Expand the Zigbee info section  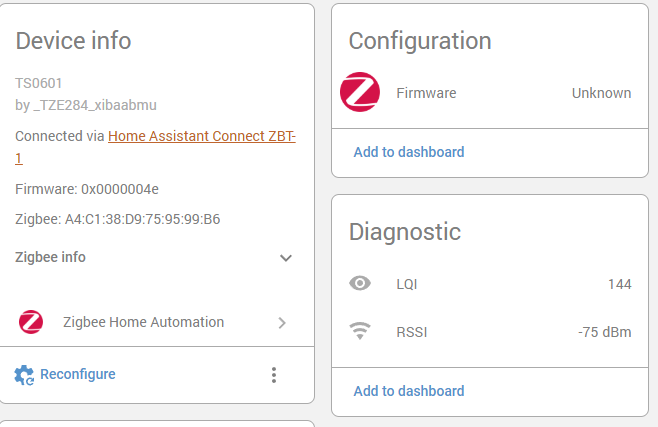pyautogui.click(x=153, y=258)
